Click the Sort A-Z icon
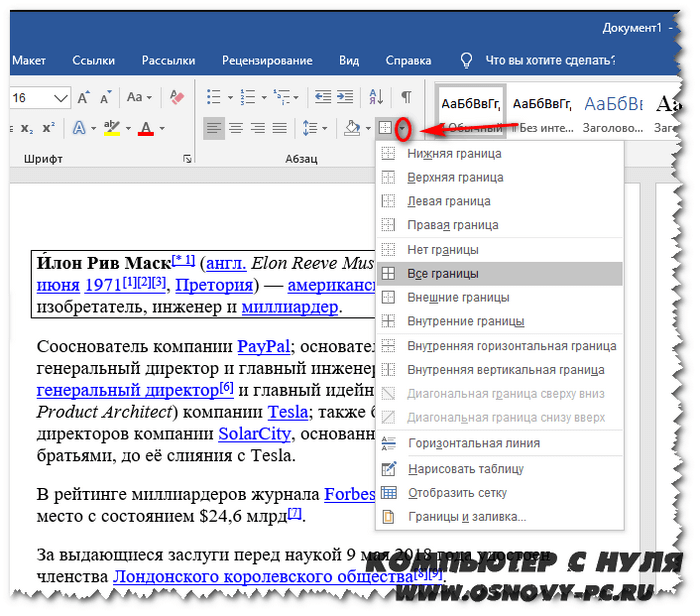Viewport: 700px width, 616px height. click(376, 97)
